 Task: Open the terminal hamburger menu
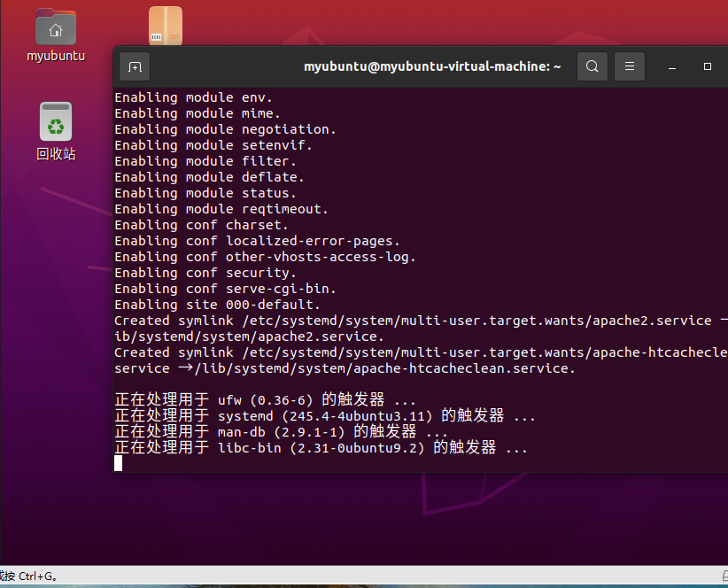[x=629, y=66]
